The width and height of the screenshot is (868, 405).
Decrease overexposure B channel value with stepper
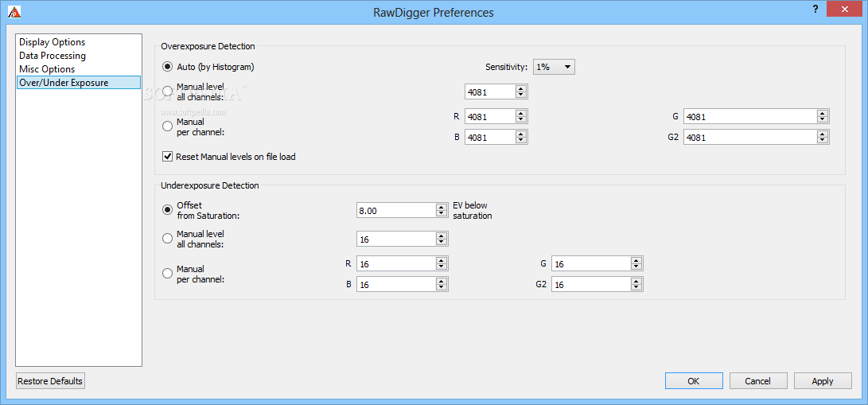pyautogui.click(x=521, y=141)
